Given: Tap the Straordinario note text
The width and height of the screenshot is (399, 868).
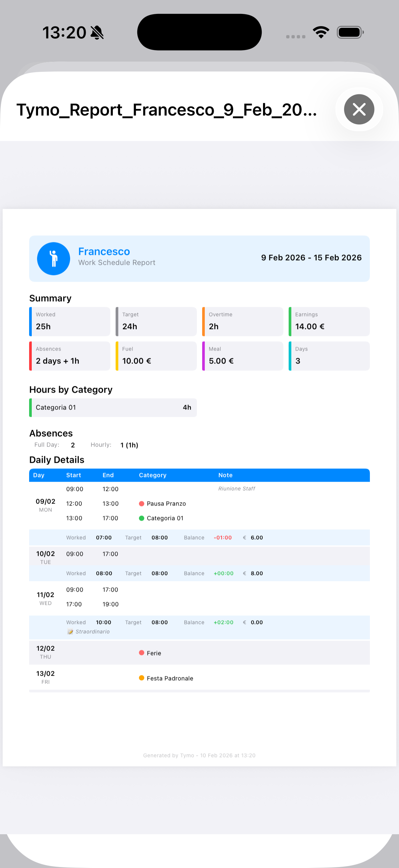Looking at the screenshot, I should [x=93, y=631].
